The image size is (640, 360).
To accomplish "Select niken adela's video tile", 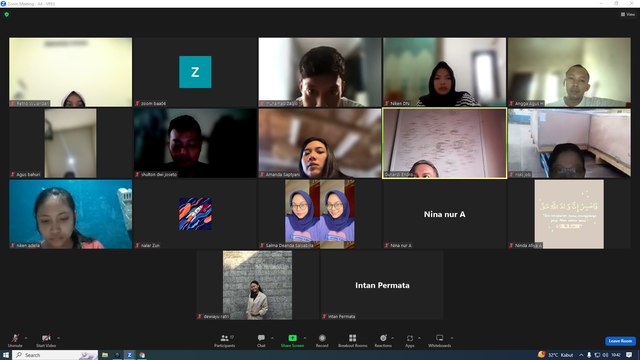I will coord(71,214).
